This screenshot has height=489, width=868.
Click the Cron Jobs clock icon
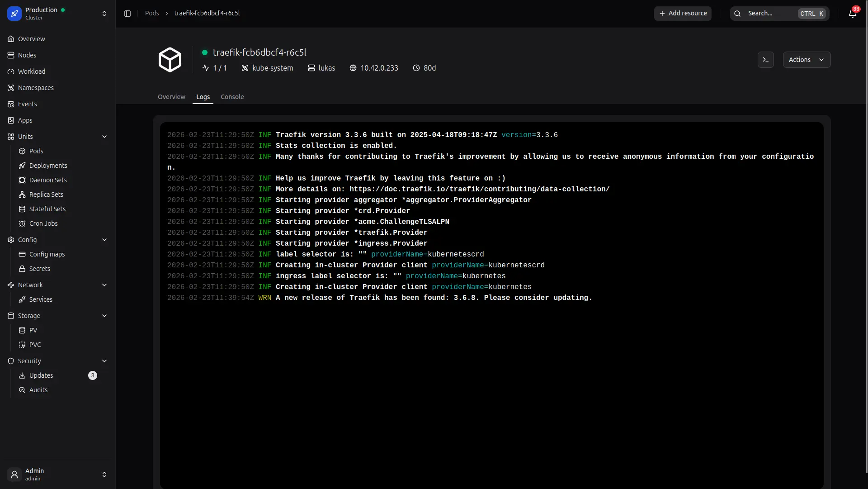(x=22, y=223)
